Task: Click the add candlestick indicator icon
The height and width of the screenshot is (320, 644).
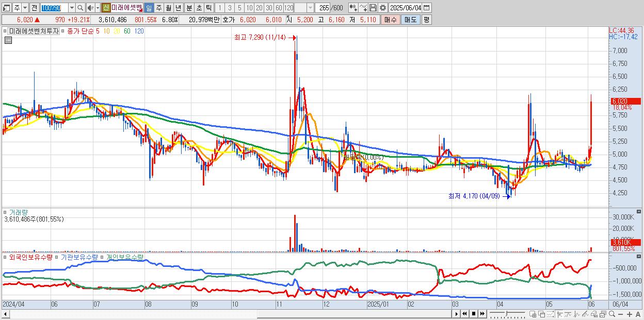Action: click(x=353, y=8)
